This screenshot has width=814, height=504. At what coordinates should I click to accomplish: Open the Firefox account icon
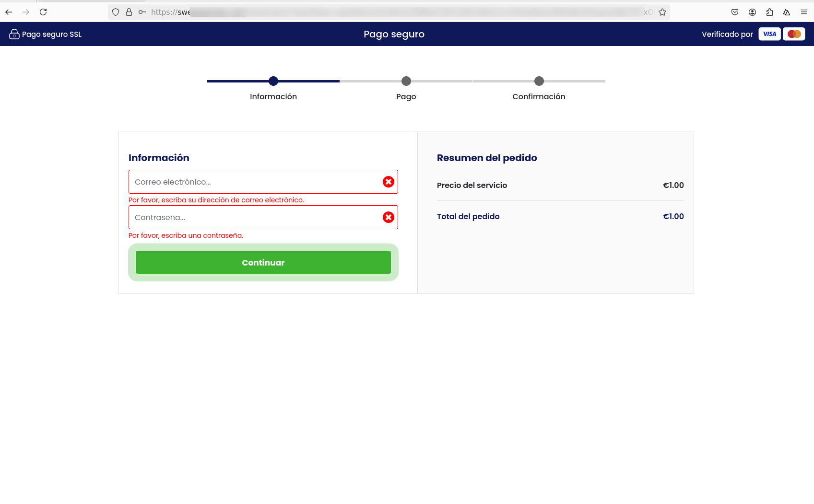tap(752, 12)
